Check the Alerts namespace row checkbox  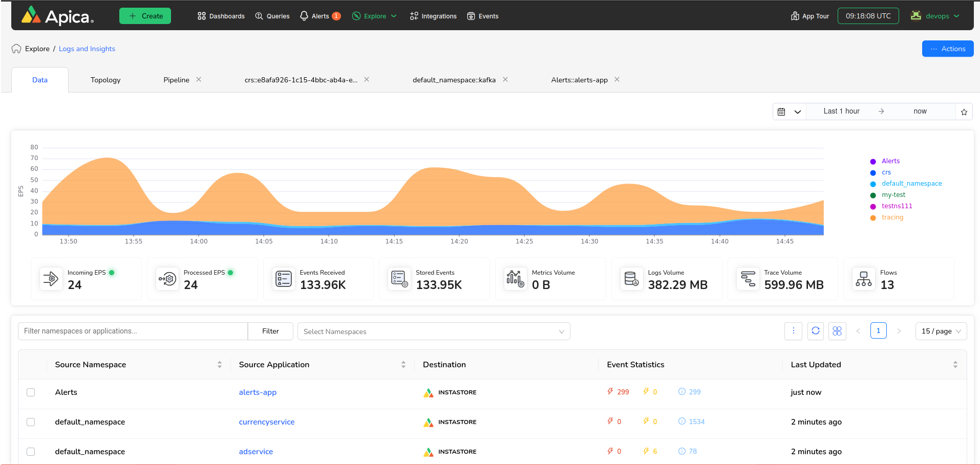(x=31, y=392)
